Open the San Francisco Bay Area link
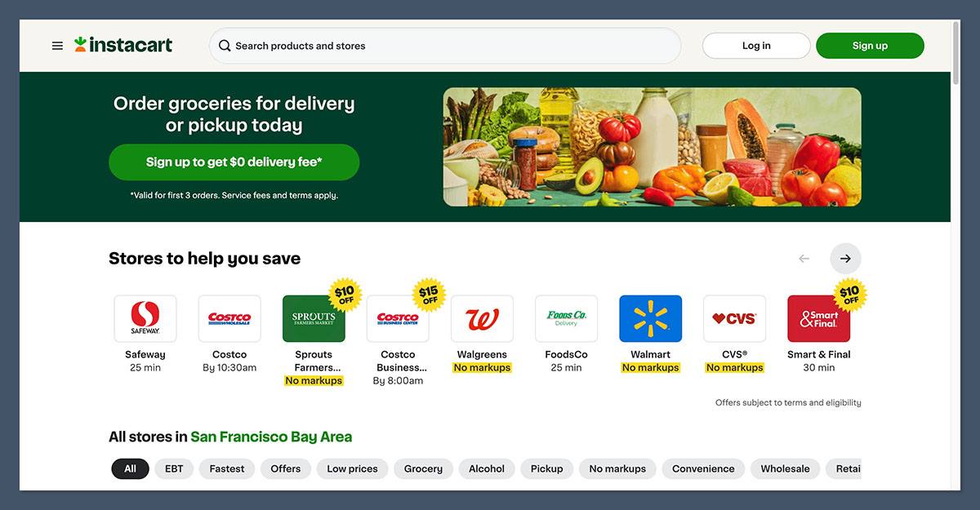This screenshot has height=510, width=980. 271,437
